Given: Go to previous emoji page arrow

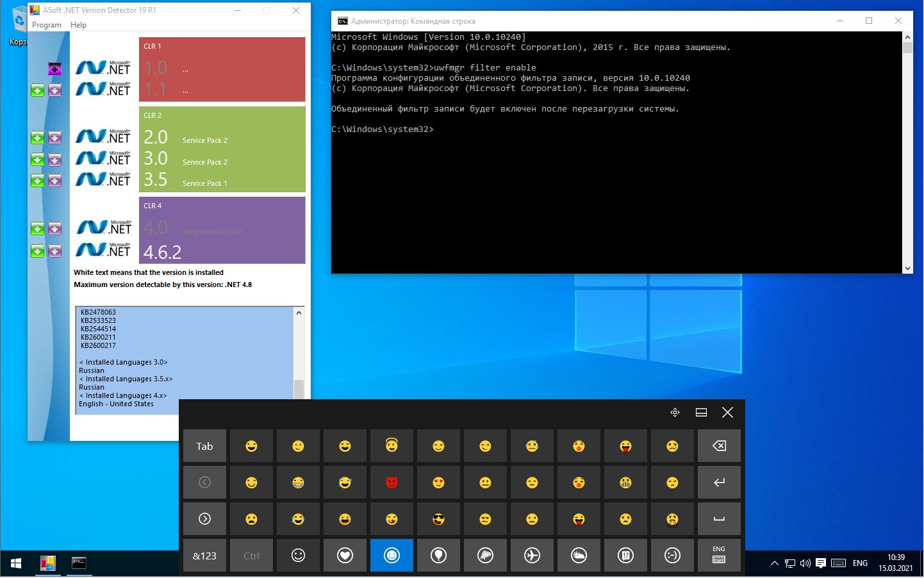Looking at the screenshot, I should (204, 483).
